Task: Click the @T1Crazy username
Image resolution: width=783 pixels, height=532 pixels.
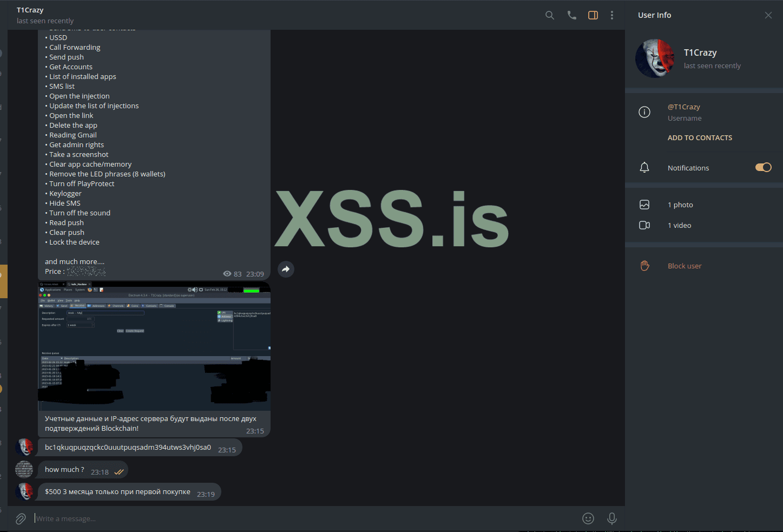Action: (x=684, y=107)
